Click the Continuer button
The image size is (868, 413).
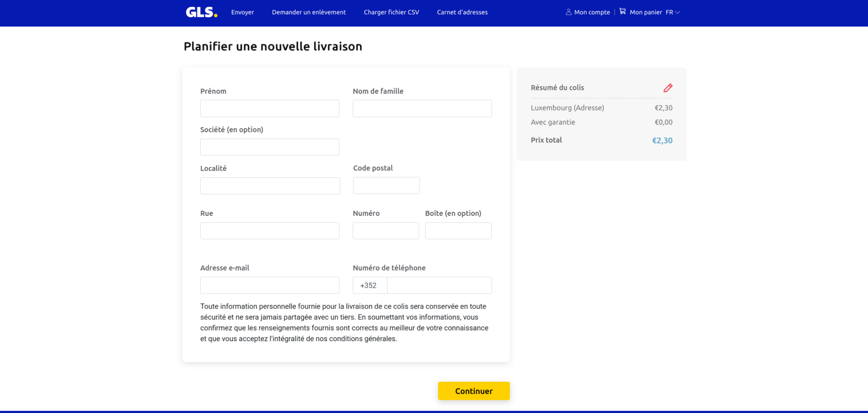pos(474,391)
